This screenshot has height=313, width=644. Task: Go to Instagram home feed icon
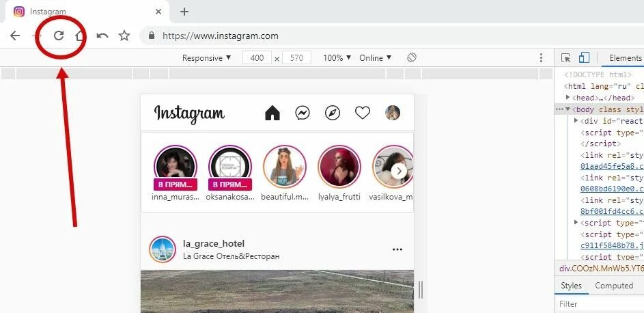coord(272,113)
